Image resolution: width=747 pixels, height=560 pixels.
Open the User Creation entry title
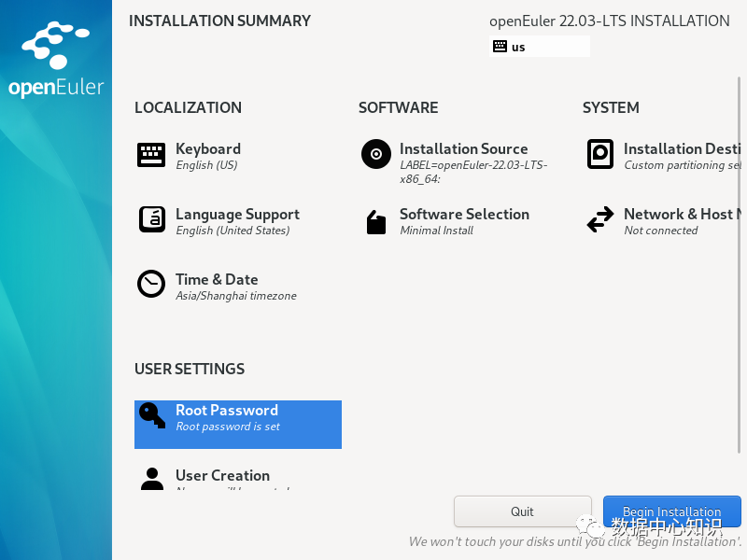coord(222,475)
